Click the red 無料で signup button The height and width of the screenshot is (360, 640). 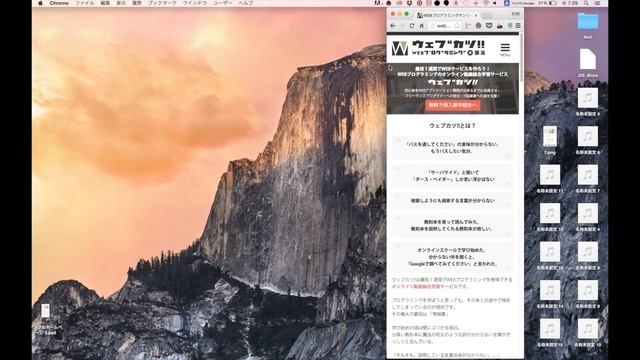click(x=453, y=105)
